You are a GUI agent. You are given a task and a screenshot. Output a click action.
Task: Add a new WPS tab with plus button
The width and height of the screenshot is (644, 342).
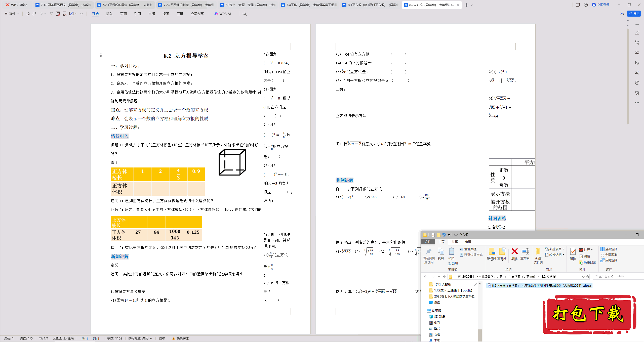point(467,5)
